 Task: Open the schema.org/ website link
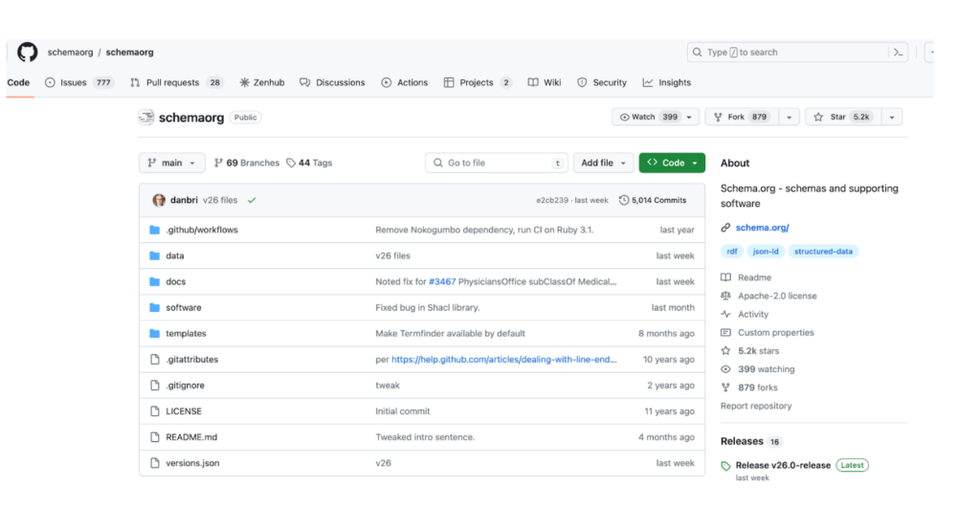[x=762, y=228]
